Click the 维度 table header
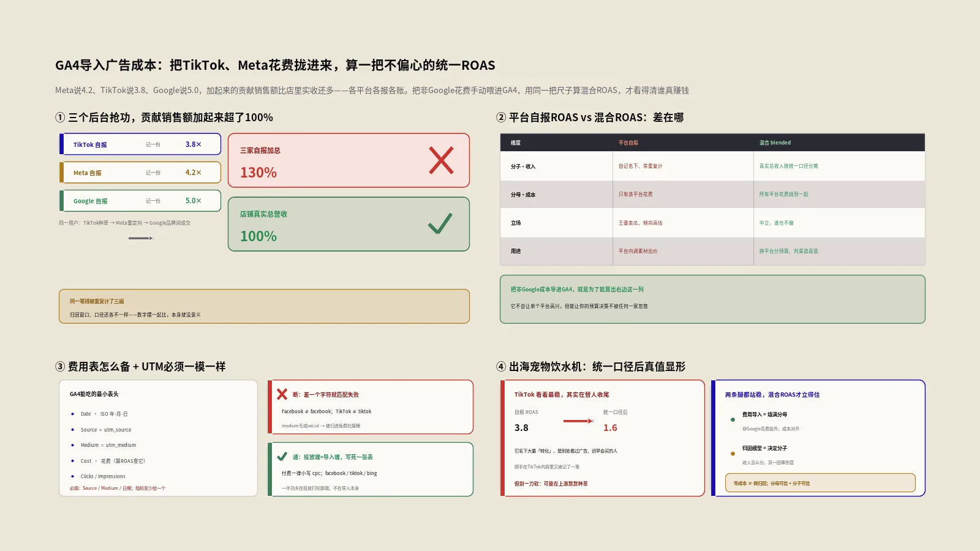 (516, 143)
